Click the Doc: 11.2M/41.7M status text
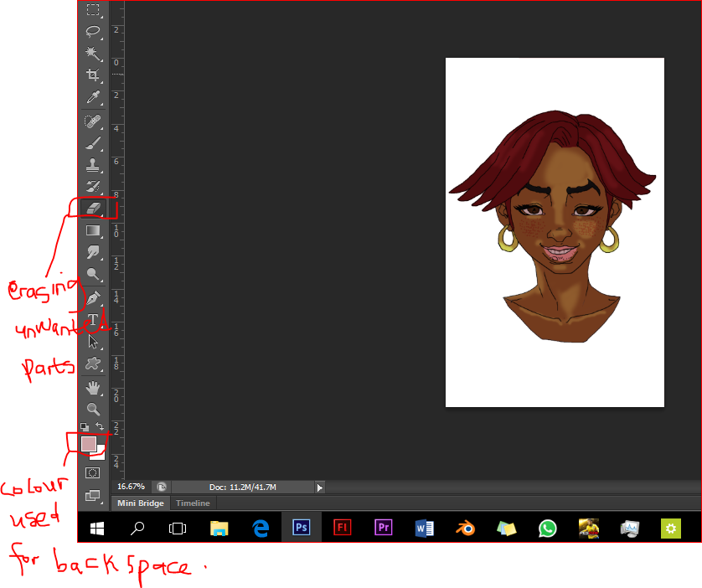This screenshot has height=588, width=702. click(x=243, y=487)
